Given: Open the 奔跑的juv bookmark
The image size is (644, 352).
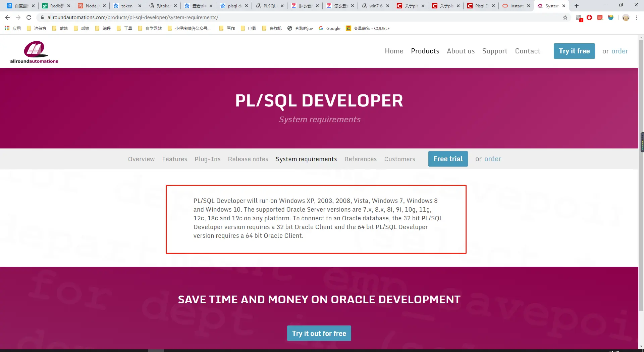Looking at the screenshot, I should (x=300, y=29).
